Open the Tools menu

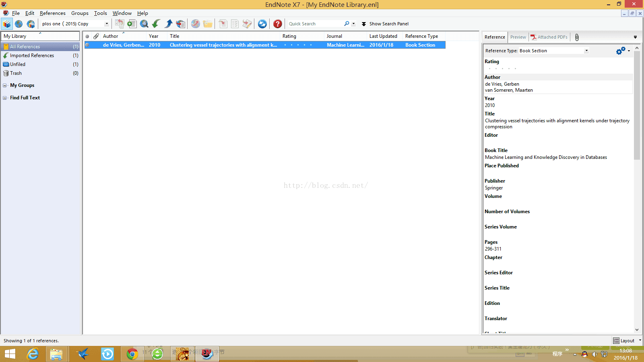[x=100, y=13]
